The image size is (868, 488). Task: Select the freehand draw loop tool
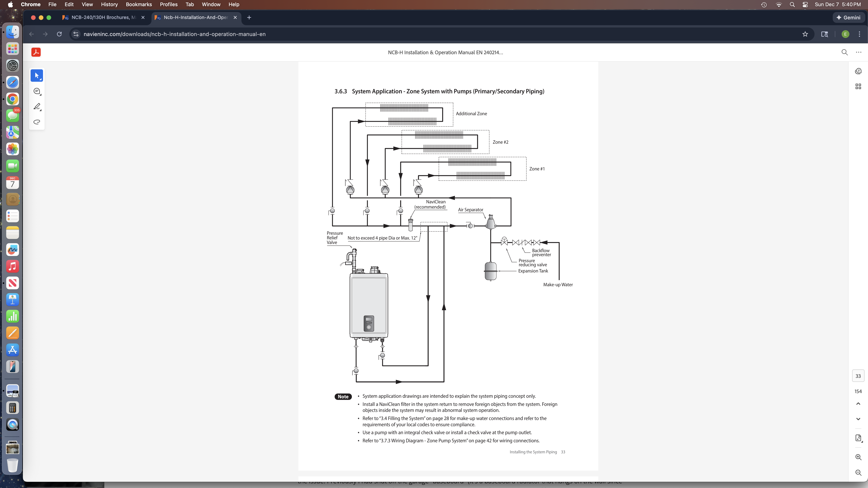[37, 122]
